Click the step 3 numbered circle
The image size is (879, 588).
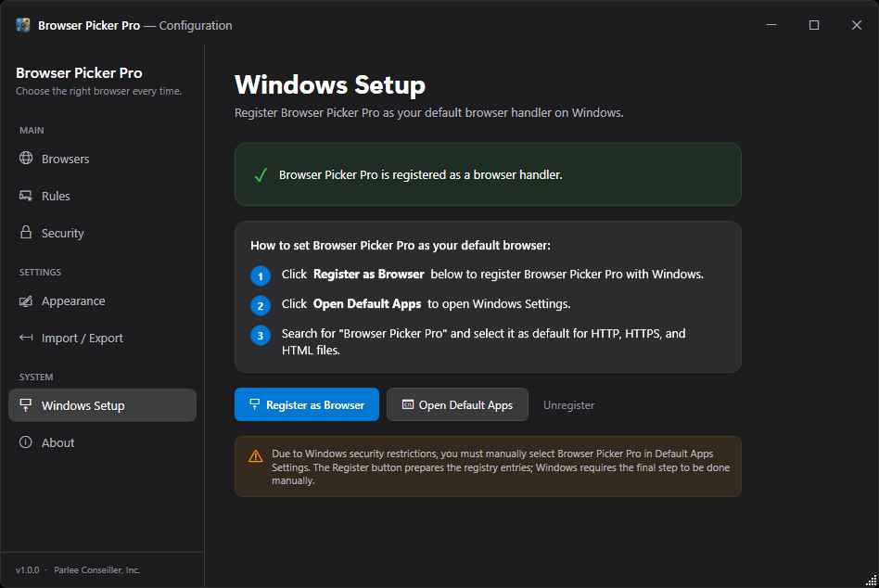coord(261,335)
